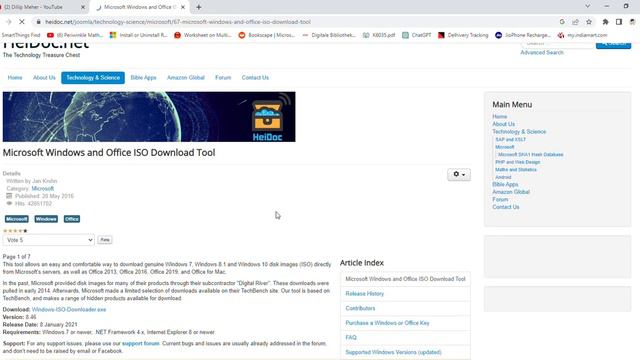Open the ChatGPT bookmark
The image size is (640, 360).
pos(417,35)
